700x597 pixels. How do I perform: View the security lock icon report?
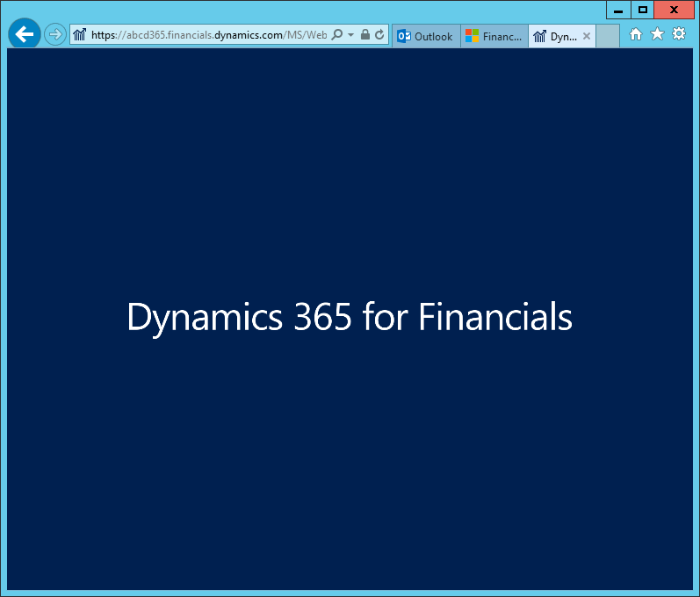[365, 34]
